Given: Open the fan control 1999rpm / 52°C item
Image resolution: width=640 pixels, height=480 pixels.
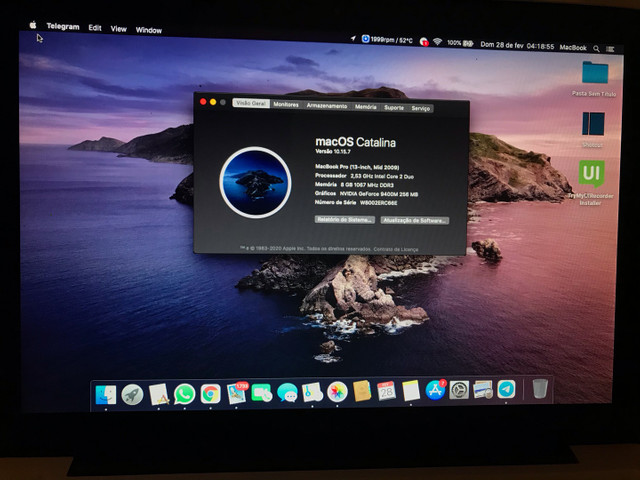Looking at the screenshot, I should click(387, 40).
